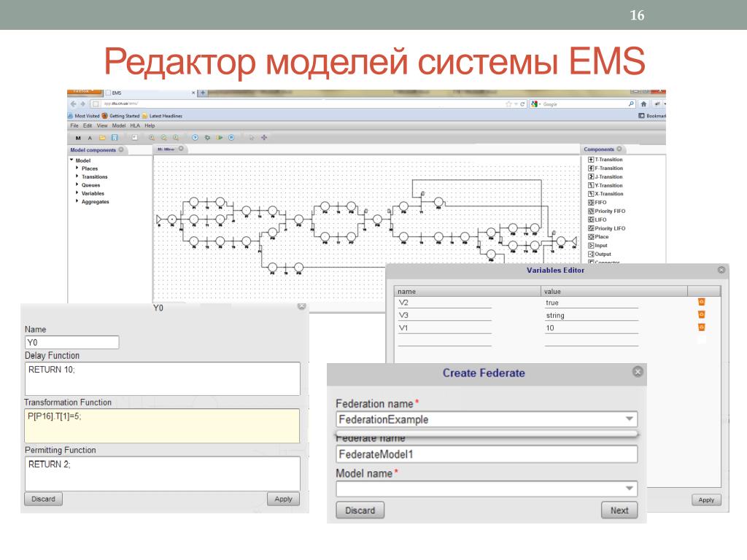
Task: Open the Getting Started bookmark
Action: (x=120, y=116)
